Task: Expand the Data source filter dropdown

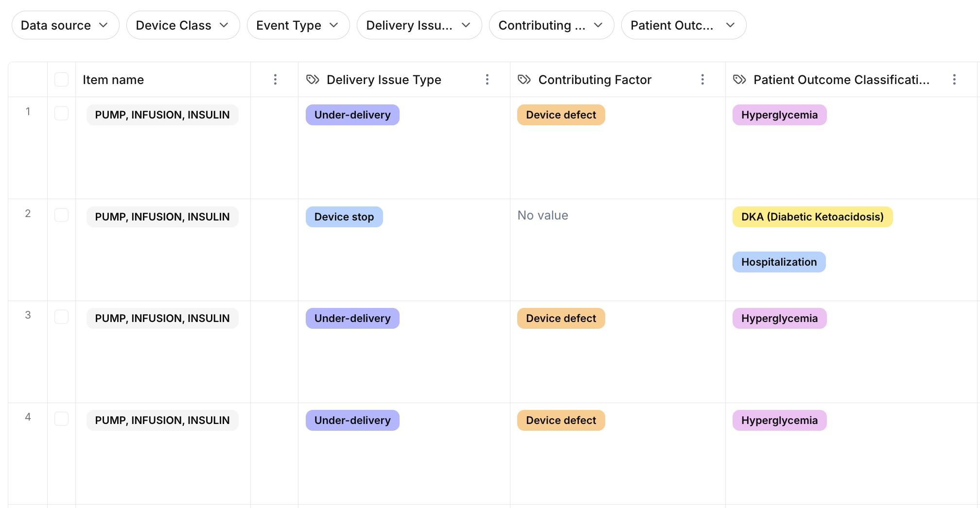Action: (x=65, y=25)
